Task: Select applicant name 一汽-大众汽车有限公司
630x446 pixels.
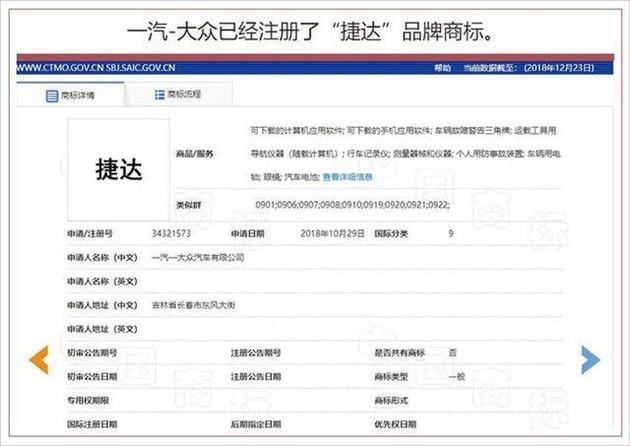Action: click(198, 257)
